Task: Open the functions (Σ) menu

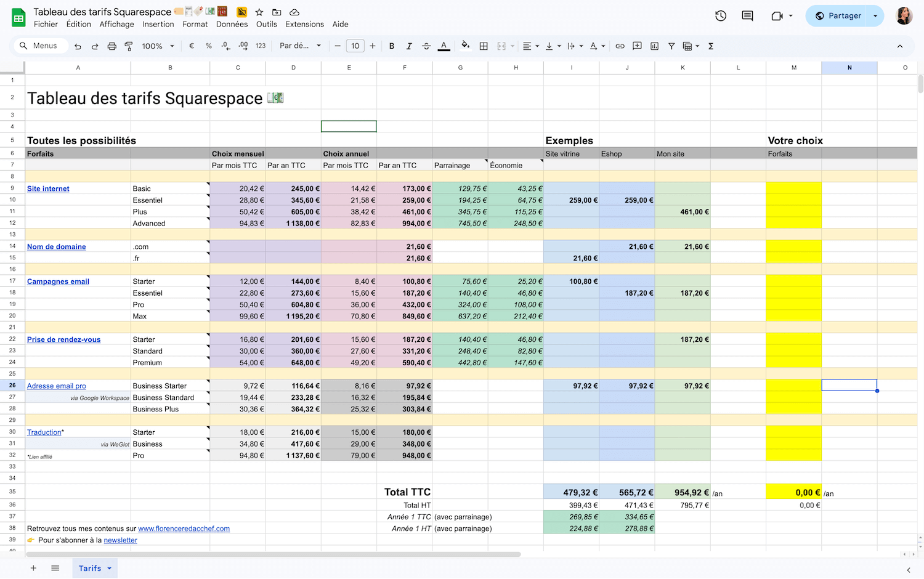Action: [x=710, y=46]
